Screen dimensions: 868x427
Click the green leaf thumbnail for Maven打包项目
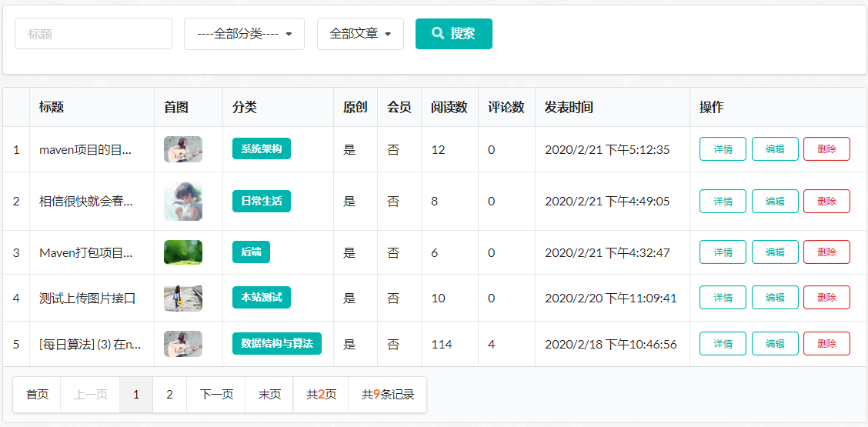(182, 252)
